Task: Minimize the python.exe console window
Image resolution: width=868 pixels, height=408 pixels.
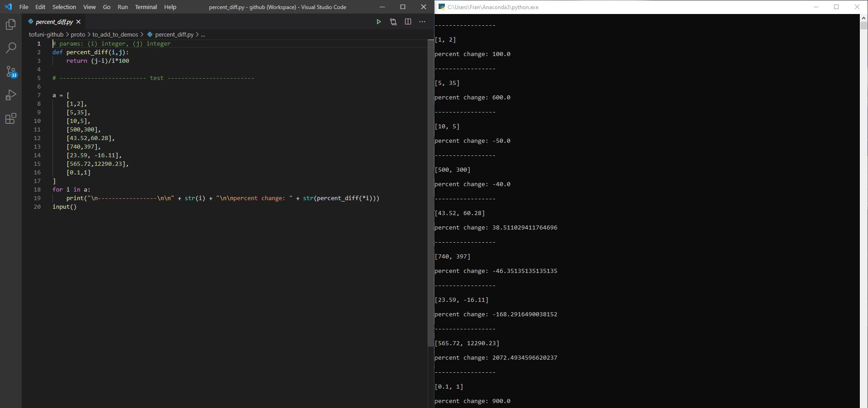Action: click(x=816, y=7)
